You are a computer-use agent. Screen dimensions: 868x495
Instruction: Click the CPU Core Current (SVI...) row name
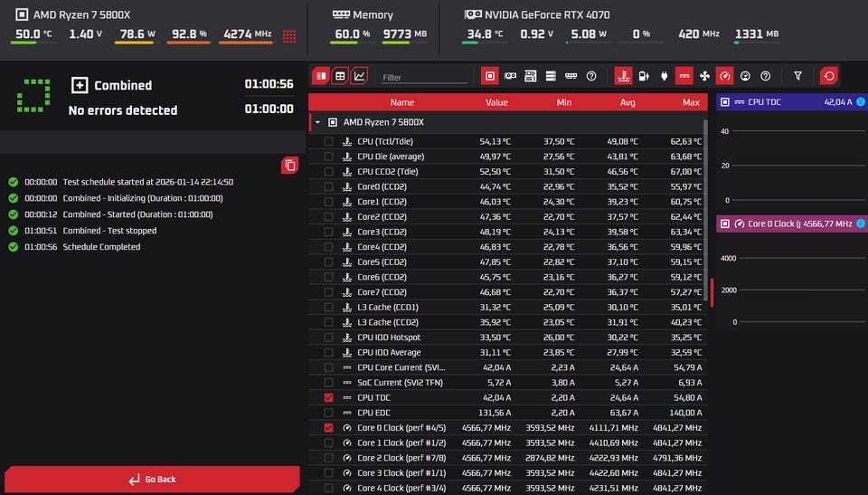pyautogui.click(x=401, y=367)
